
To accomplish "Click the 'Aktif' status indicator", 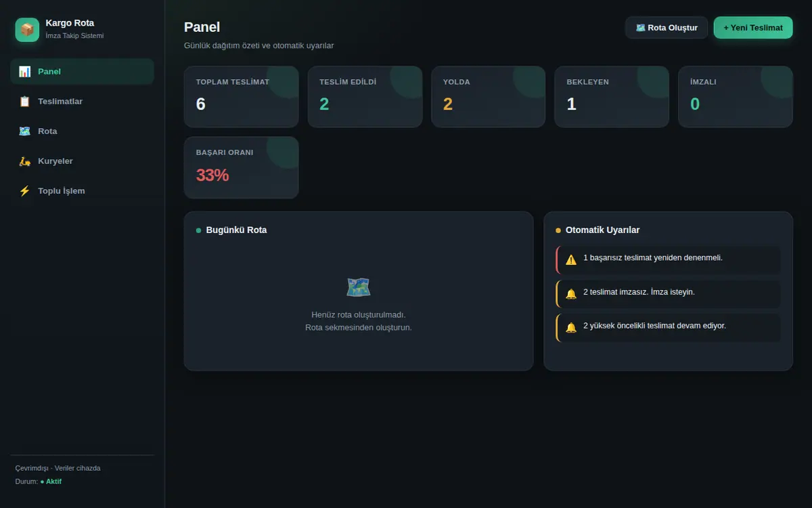I will 51,482.
